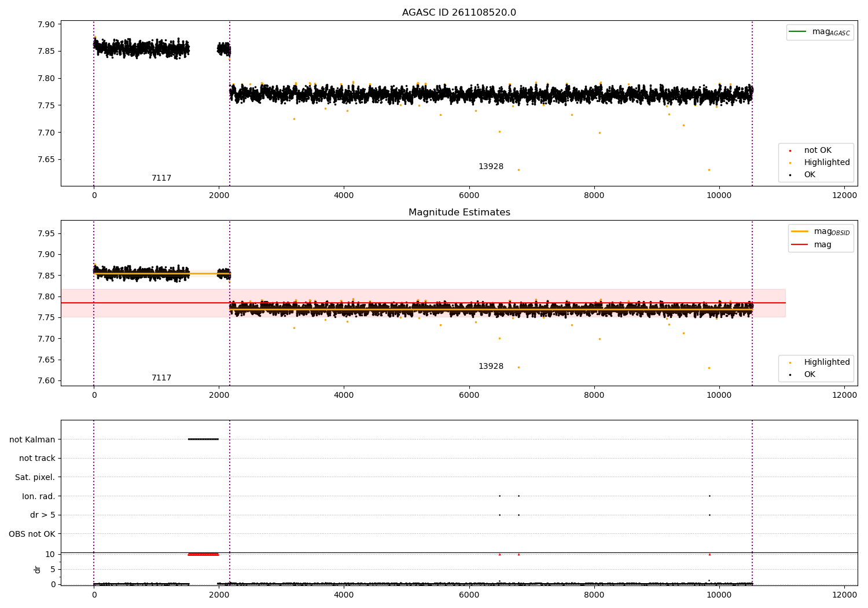Click the 'Ion. rad.' row label
The width and height of the screenshot is (868, 608).
(39, 496)
